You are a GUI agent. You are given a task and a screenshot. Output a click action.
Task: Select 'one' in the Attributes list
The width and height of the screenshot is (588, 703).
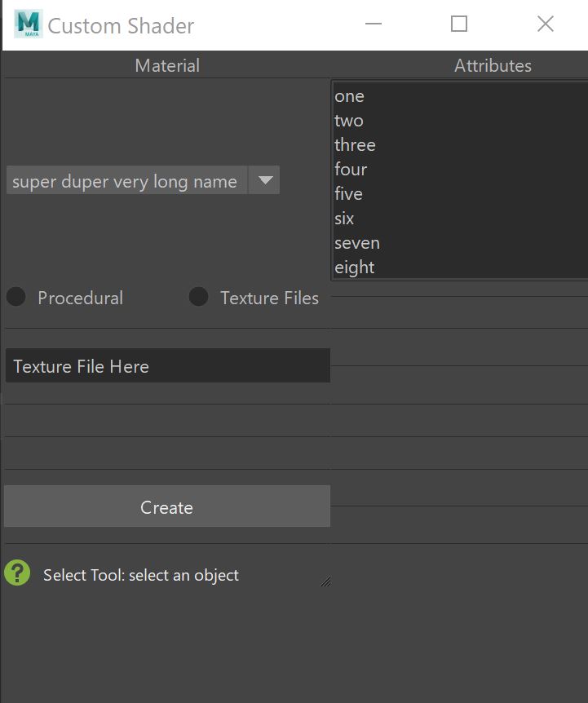349,96
